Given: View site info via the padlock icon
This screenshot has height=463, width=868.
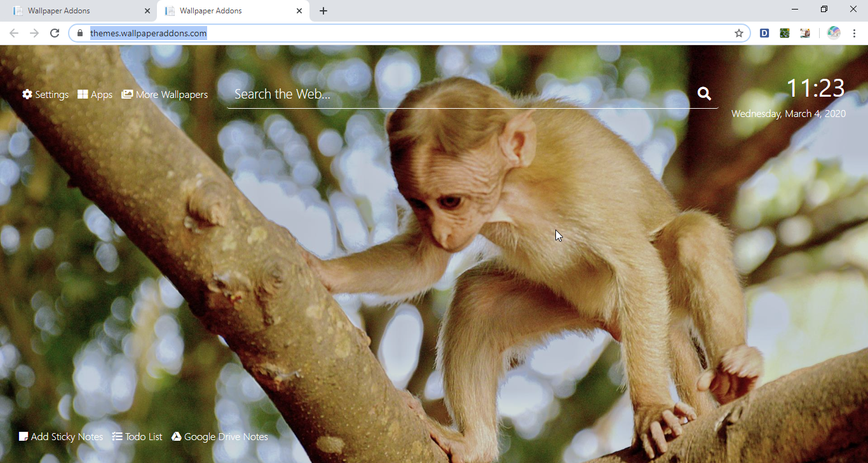Looking at the screenshot, I should point(79,33).
